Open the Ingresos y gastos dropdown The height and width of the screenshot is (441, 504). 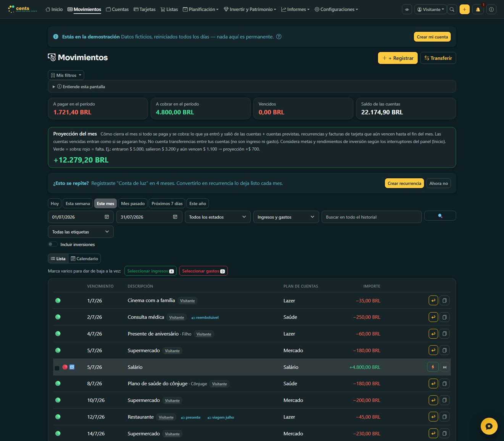click(x=286, y=217)
